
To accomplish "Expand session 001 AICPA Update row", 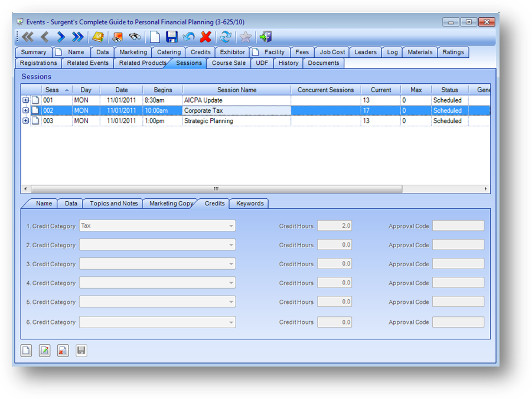I will coord(25,100).
